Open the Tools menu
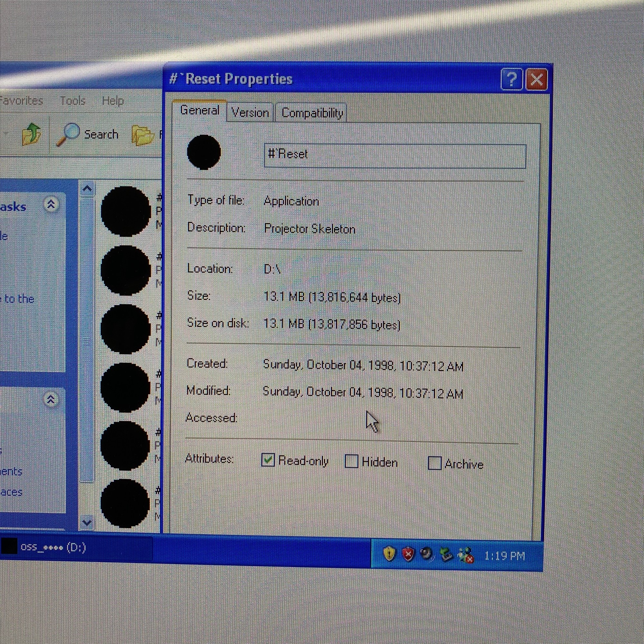 click(73, 100)
